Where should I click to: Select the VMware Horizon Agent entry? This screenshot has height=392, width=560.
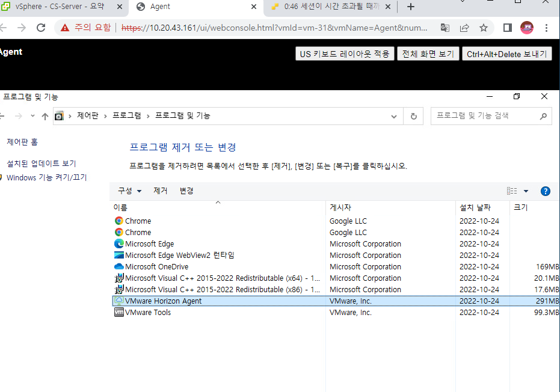coord(336,301)
